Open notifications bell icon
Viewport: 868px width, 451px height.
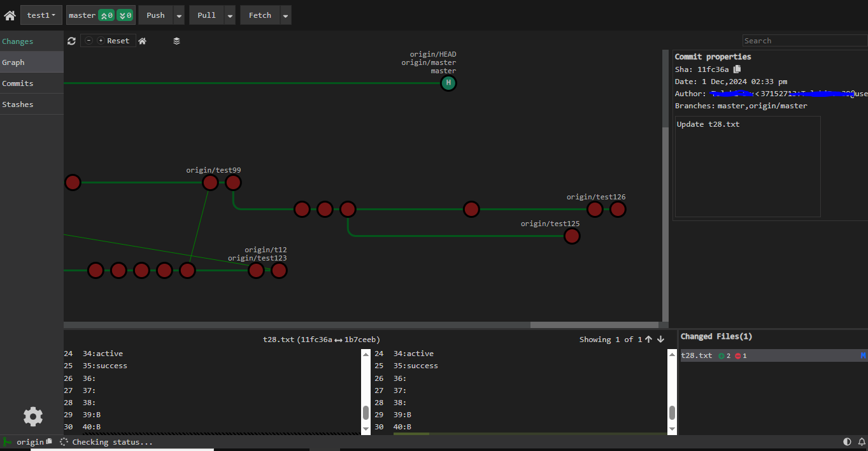tap(862, 441)
